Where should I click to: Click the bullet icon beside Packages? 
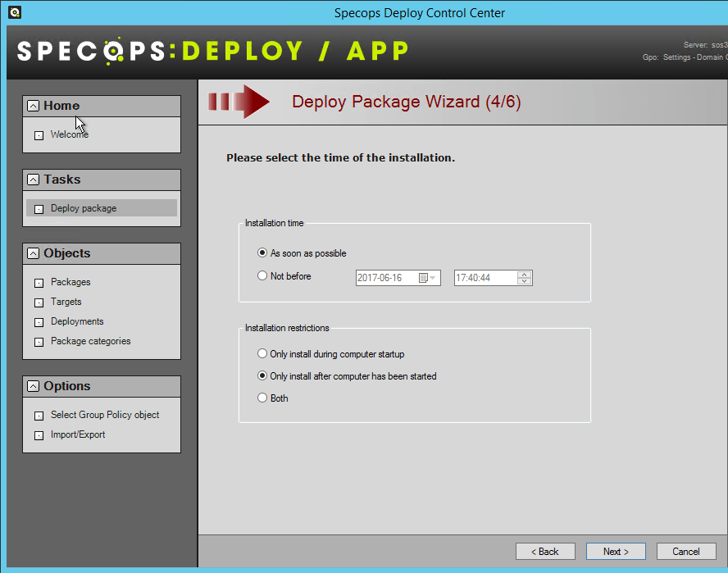39,283
